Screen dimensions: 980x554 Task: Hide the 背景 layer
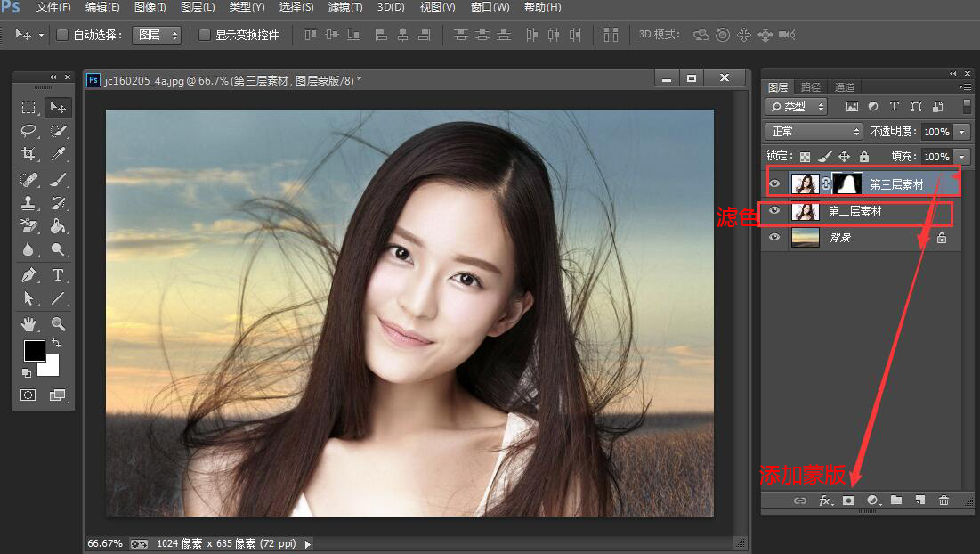[x=774, y=238]
